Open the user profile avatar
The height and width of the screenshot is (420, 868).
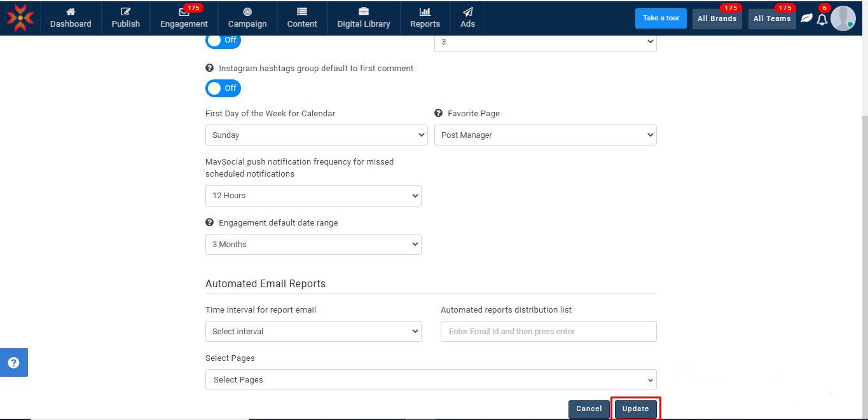click(x=843, y=18)
